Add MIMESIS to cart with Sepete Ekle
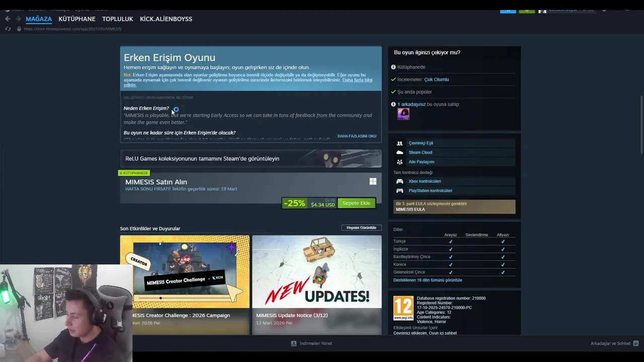The image size is (644, 362). tap(356, 203)
